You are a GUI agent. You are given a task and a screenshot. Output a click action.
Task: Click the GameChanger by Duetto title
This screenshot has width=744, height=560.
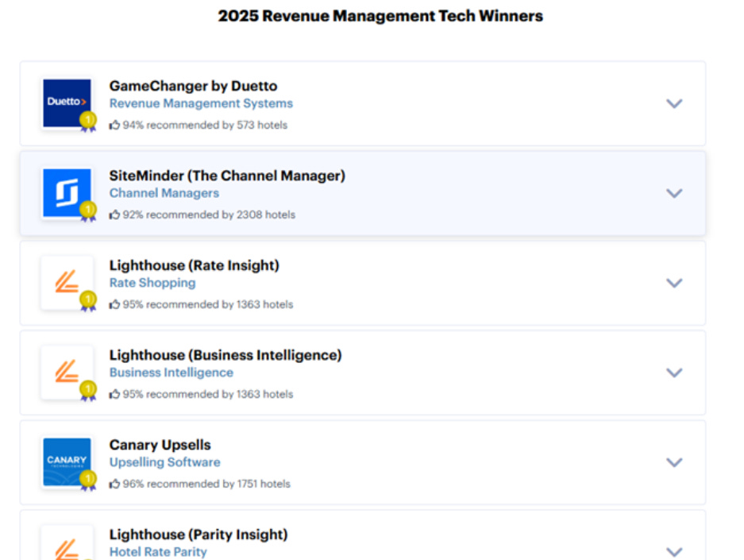(193, 86)
